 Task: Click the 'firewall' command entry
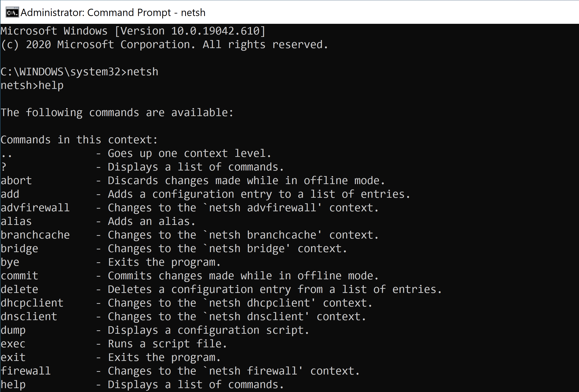tap(26, 371)
